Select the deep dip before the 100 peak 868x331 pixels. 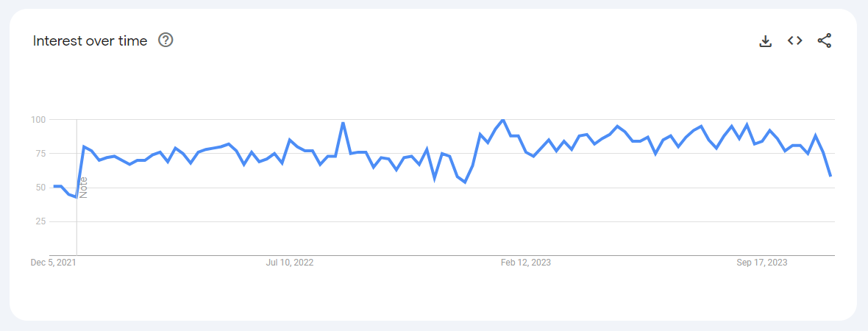click(x=465, y=182)
